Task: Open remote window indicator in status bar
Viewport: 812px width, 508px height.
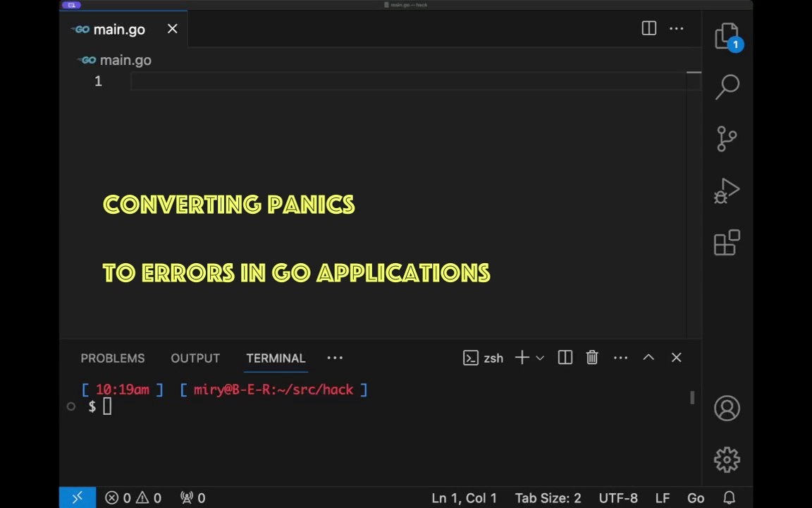Action: 78,497
